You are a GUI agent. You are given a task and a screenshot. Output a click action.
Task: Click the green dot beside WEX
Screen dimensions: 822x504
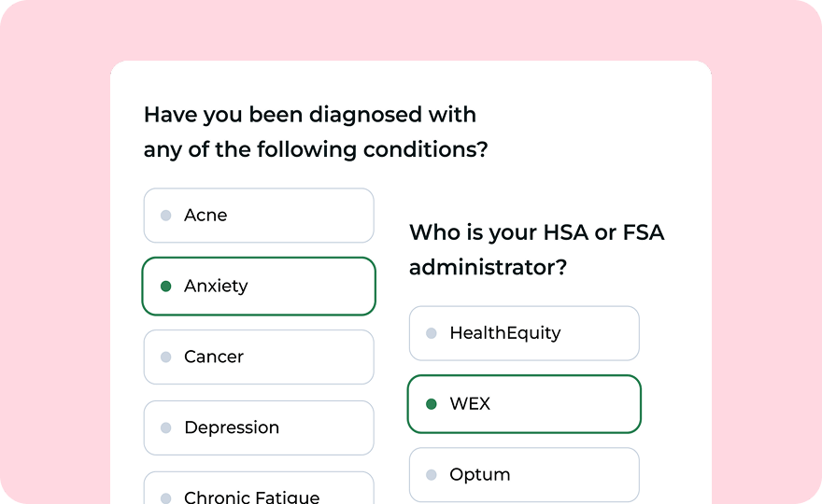[x=432, y=404]
